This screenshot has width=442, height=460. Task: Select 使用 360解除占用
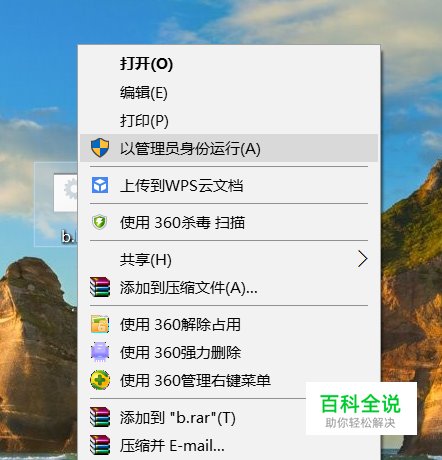[229, 324]
